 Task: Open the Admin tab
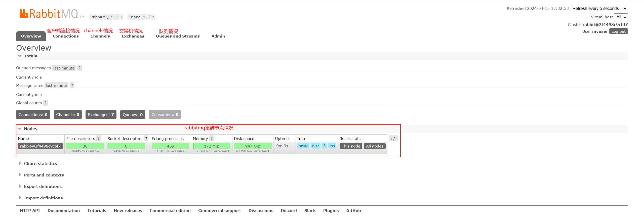coord(218,36)
